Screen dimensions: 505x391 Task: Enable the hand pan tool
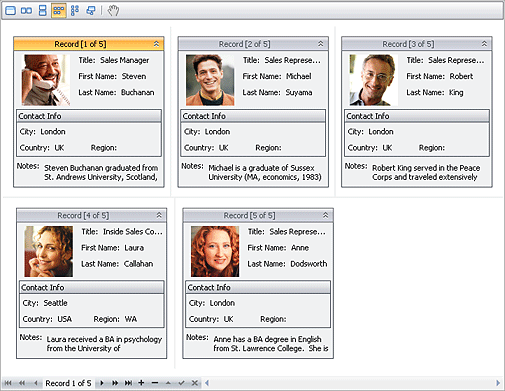[113, 11]
